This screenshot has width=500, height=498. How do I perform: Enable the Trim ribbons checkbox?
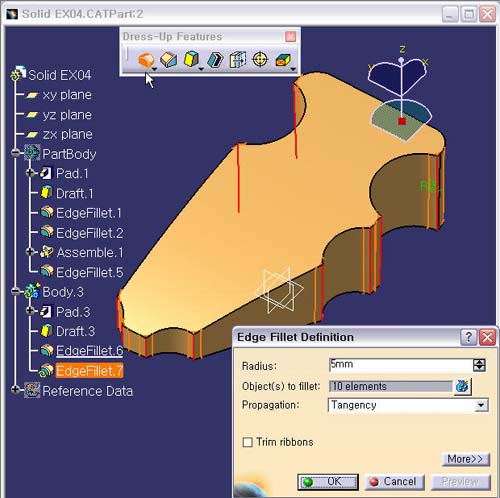pyautogui.click(x=247, y=442)
